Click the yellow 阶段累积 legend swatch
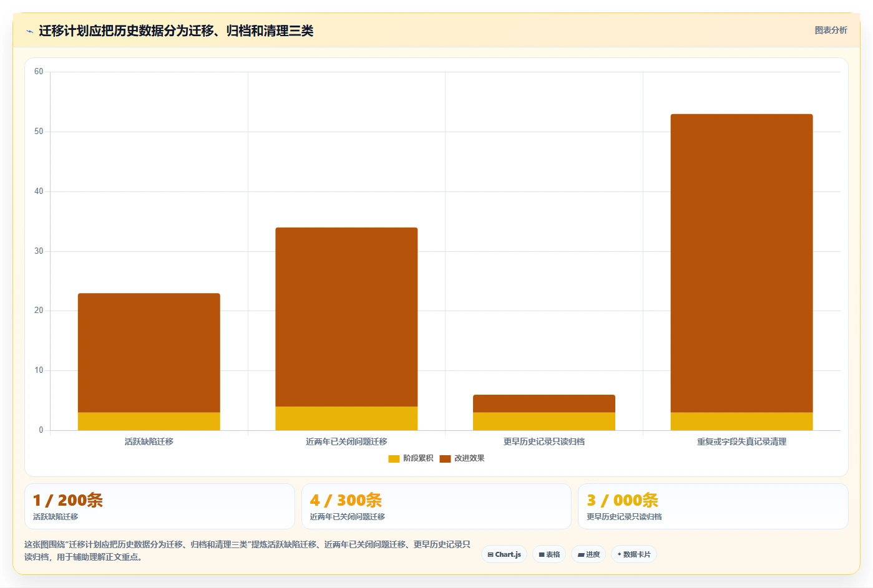The image size is (873, 588). coord(394,458)
